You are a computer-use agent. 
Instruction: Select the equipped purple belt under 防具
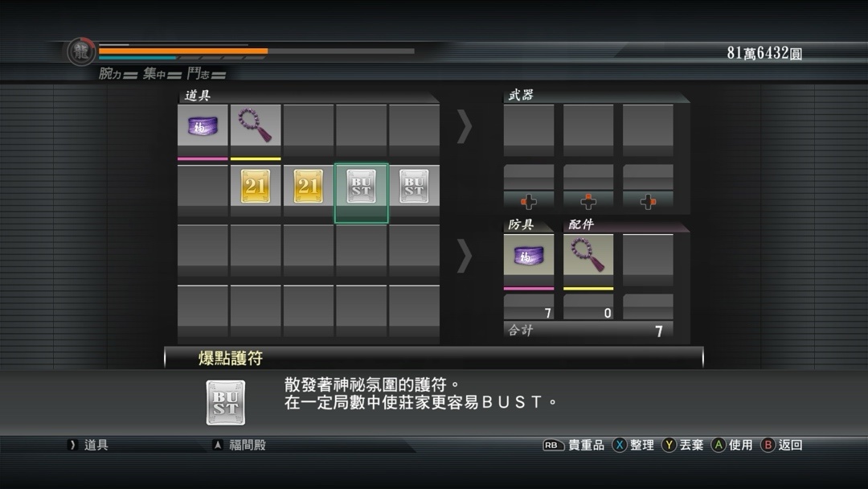pyautogui.click(x=529, y=255)
